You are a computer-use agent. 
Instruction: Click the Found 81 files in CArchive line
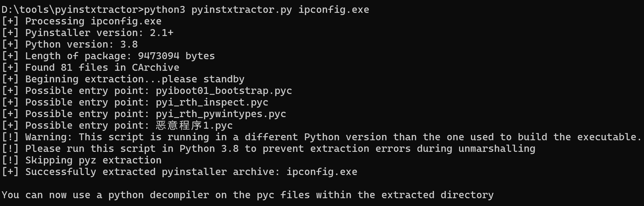coord(91,68)
